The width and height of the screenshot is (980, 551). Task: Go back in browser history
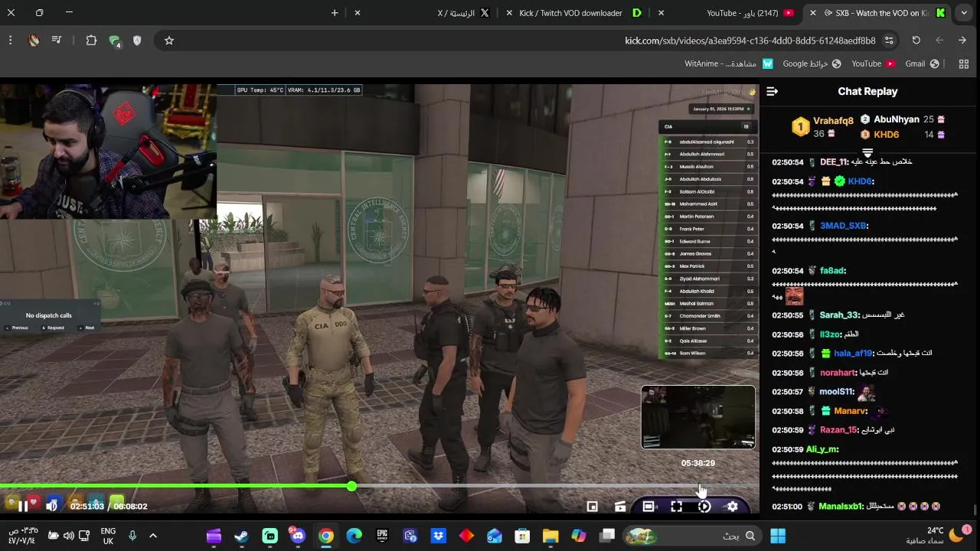pyautogui.click(x=962, y=41)
